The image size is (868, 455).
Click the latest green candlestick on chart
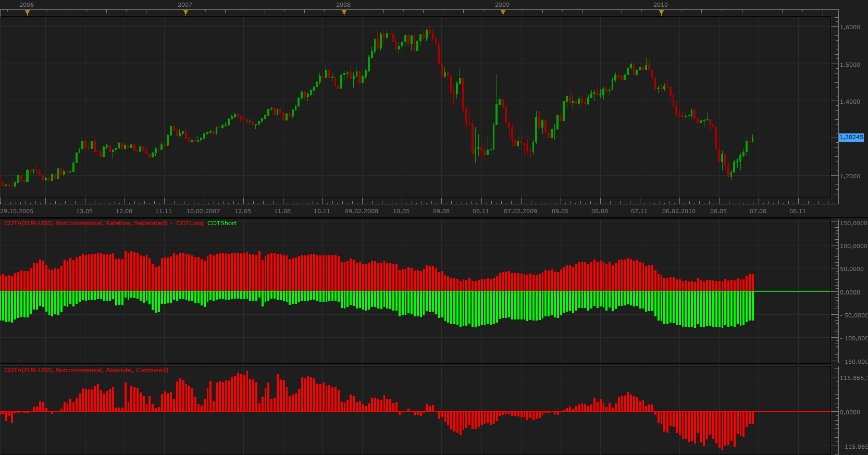pyautogui.click(x=752, y=139)
